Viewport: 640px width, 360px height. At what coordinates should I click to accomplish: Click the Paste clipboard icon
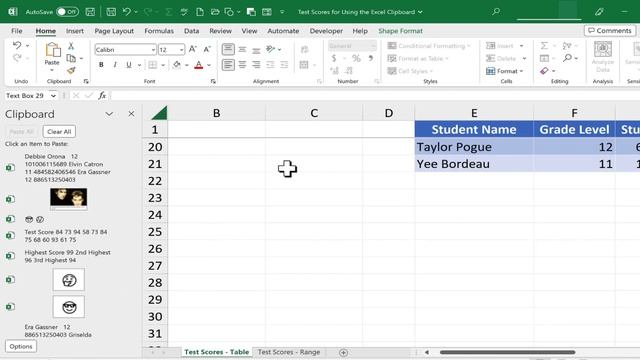[x=52, y=50]
